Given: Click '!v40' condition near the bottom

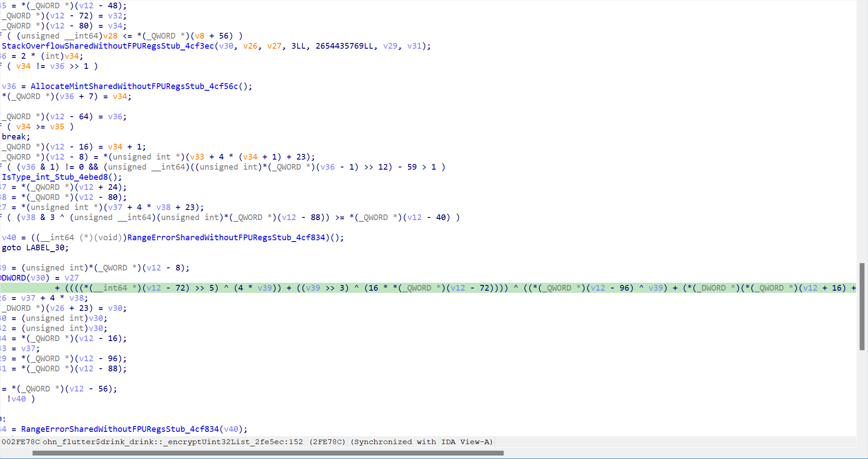Looking at the screenshot, I should point(16,399).
